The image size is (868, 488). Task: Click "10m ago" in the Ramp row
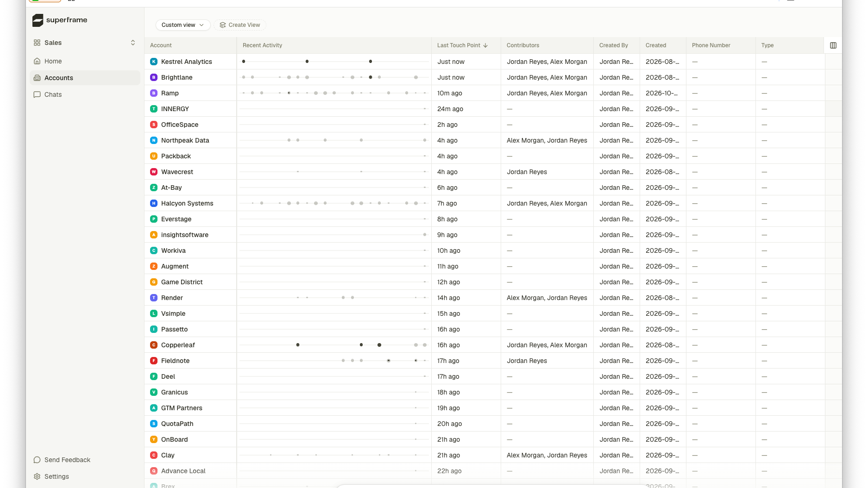[x=449, y=93]
